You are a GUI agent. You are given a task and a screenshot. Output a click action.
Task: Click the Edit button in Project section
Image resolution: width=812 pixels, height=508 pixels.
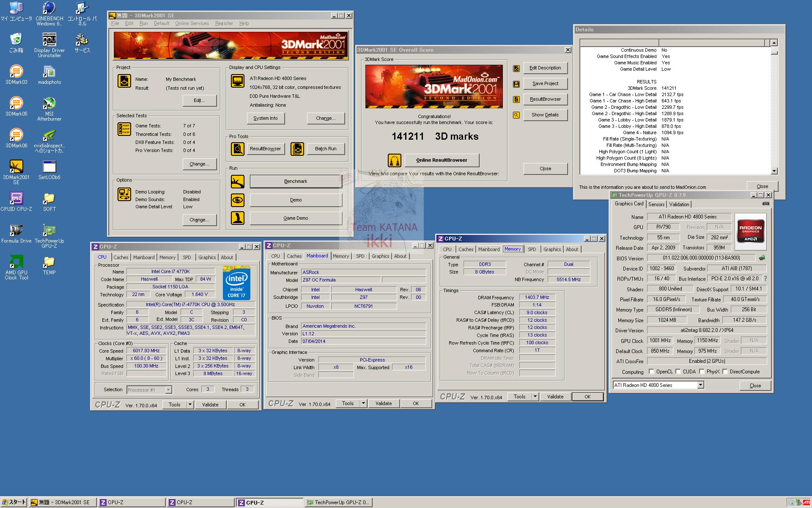[199, 100]
